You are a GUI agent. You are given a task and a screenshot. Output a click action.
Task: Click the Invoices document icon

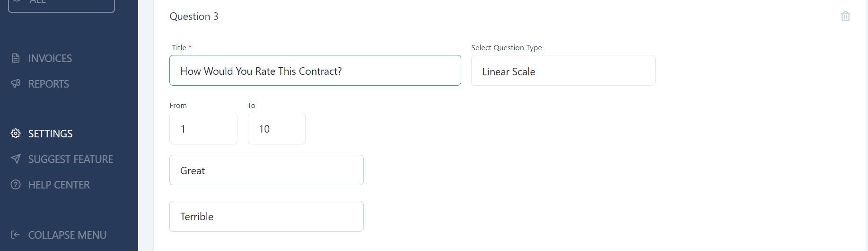point(16,58)
